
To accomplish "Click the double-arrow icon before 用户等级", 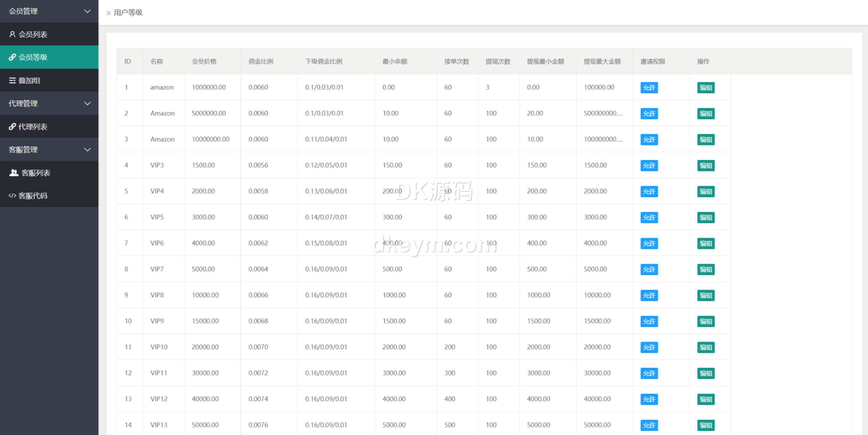I will pos(108,13).
